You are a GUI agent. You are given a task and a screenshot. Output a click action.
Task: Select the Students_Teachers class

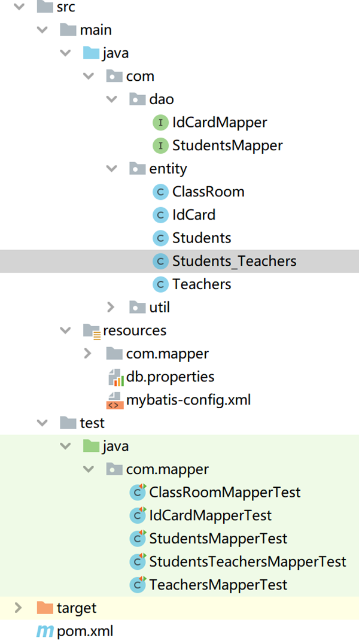tap(234, 261)
